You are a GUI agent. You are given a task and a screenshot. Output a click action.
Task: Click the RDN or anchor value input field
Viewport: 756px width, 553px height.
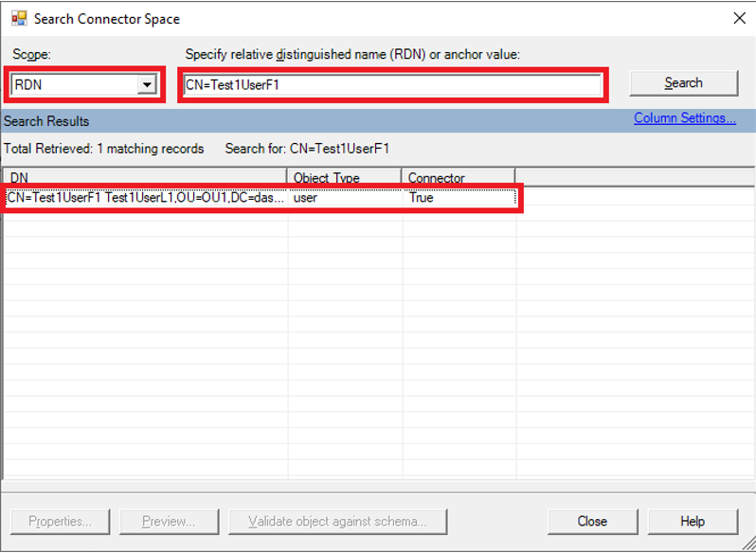coord(392,85)
